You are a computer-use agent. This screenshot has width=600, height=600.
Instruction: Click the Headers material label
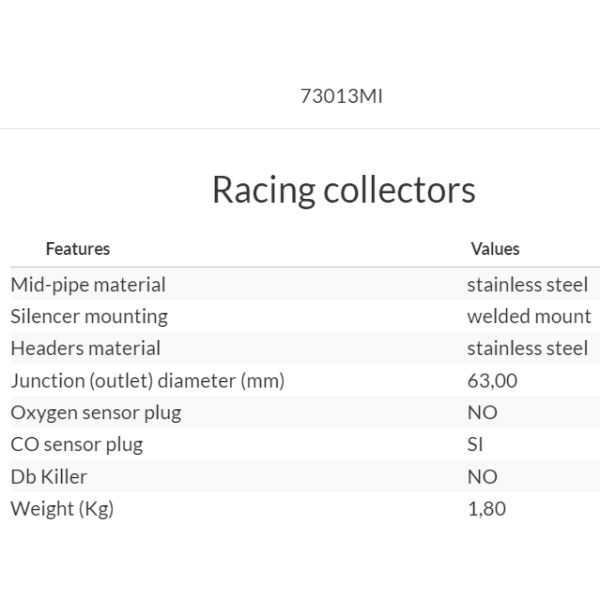[85, 348]
